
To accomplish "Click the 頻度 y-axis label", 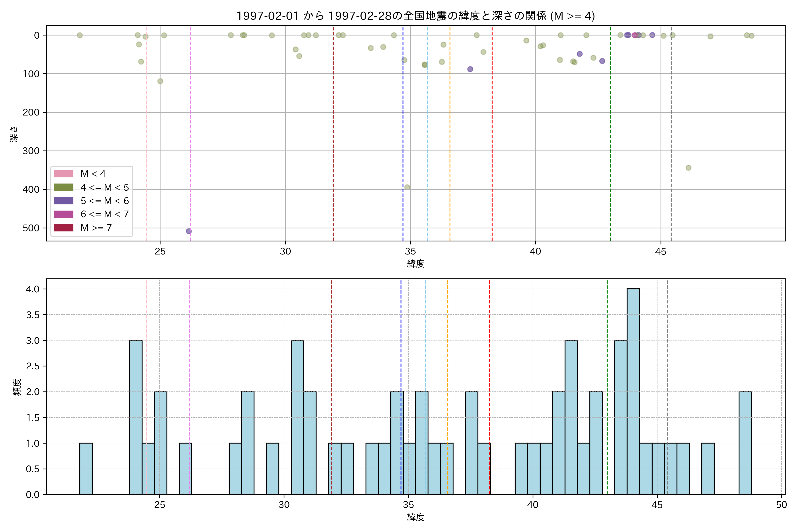I will pos(17,387).
